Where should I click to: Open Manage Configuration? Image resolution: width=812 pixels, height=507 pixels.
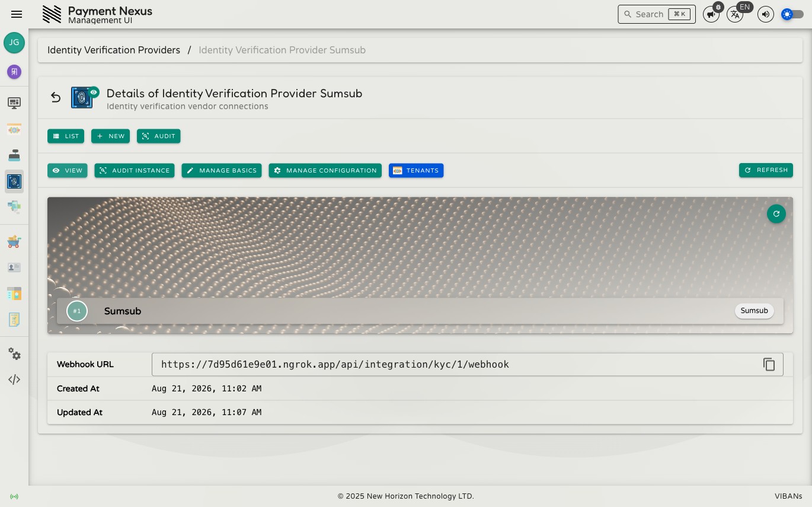[325, 171]
